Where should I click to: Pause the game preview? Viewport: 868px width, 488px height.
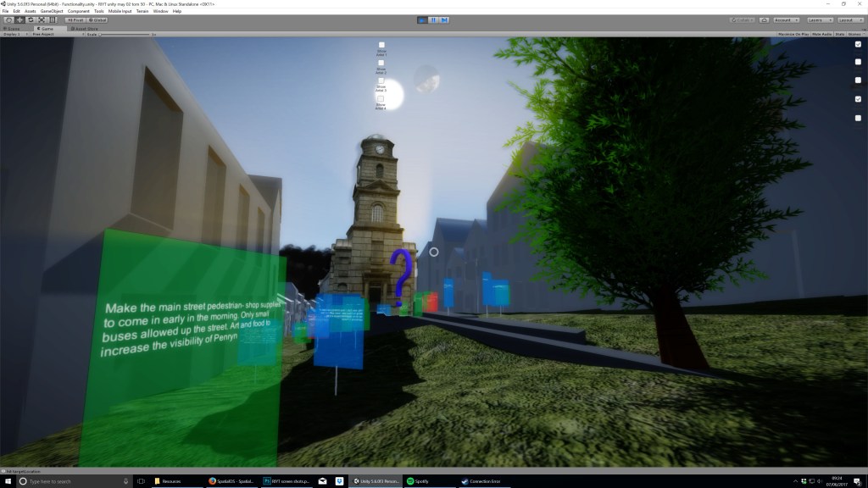433,19
